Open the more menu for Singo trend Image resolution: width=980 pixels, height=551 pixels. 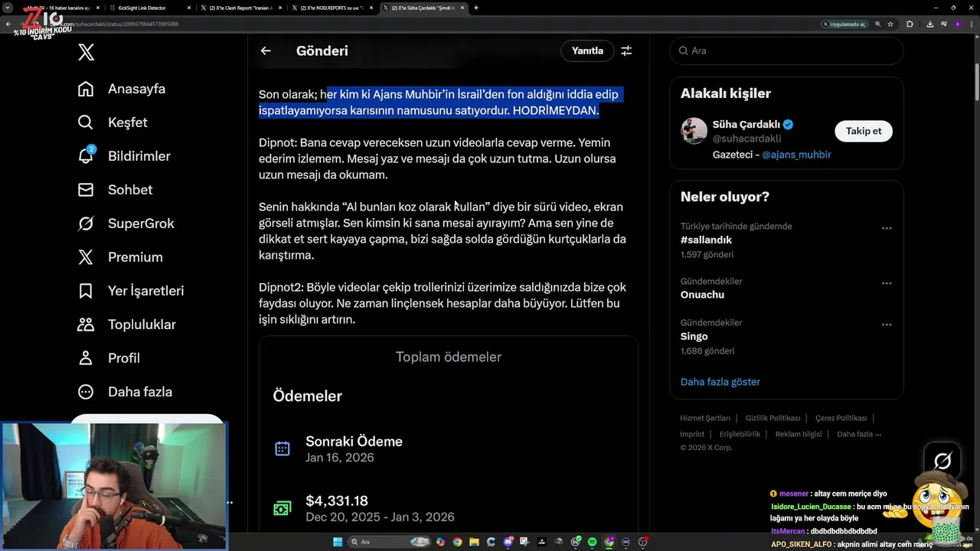pyautogui.click(x=887, y=324)
